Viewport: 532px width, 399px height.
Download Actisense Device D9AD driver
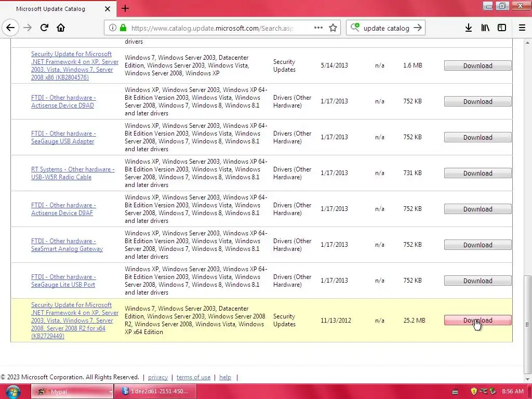pyautogui.click(x=478, y=101)
